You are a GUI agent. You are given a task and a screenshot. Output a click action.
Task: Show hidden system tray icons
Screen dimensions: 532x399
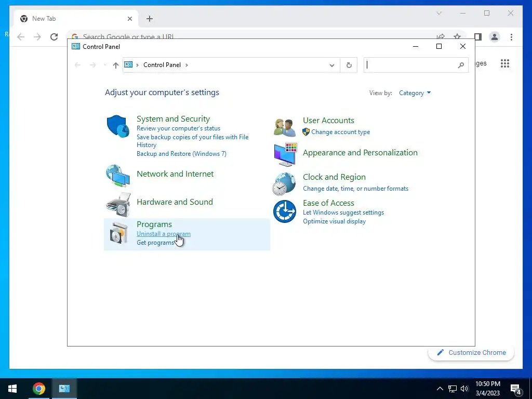coord(440,389)
